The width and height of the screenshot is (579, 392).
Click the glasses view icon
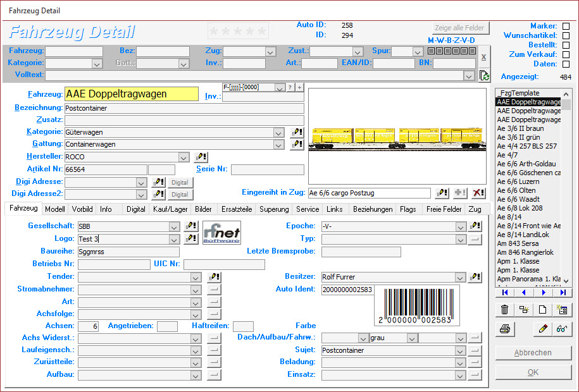click(562, 329)
